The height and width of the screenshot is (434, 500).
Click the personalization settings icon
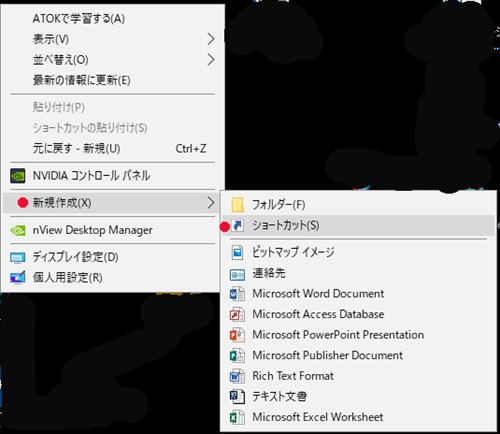pyautogui.click(x=18, y=277)
